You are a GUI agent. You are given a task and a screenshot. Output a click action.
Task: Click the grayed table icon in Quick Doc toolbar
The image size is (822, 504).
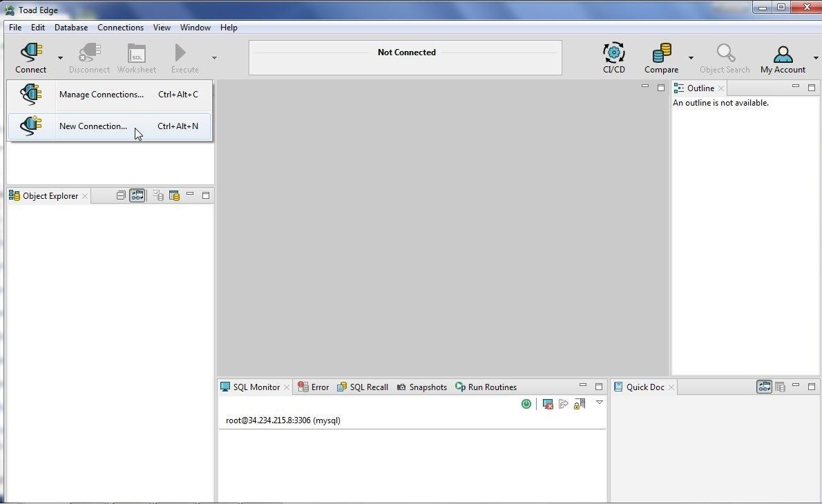[x=780, y=387]
